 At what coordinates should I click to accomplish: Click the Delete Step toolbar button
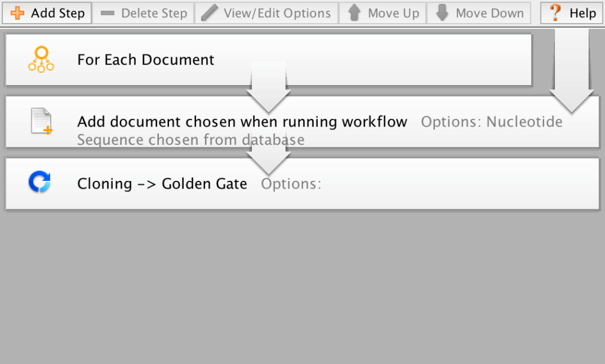click(x=144, y=12)
